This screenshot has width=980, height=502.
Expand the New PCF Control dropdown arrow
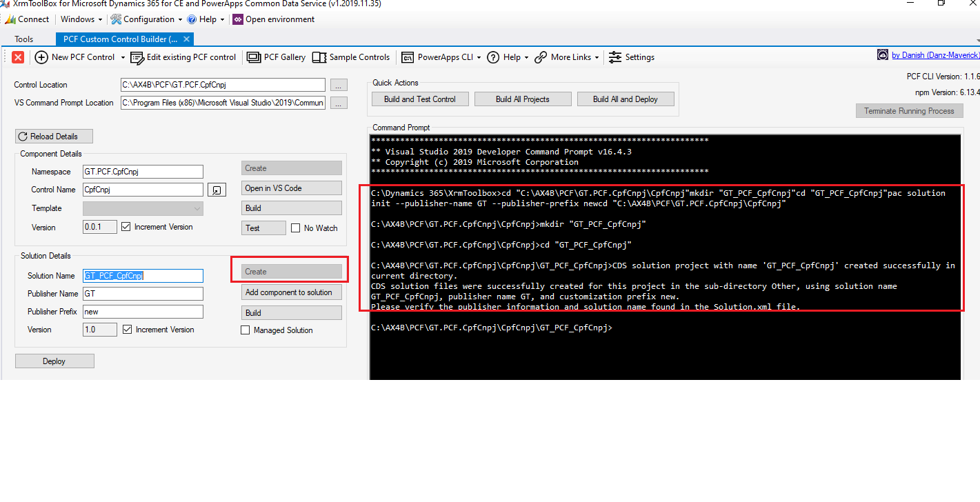(x=123, y=57)
